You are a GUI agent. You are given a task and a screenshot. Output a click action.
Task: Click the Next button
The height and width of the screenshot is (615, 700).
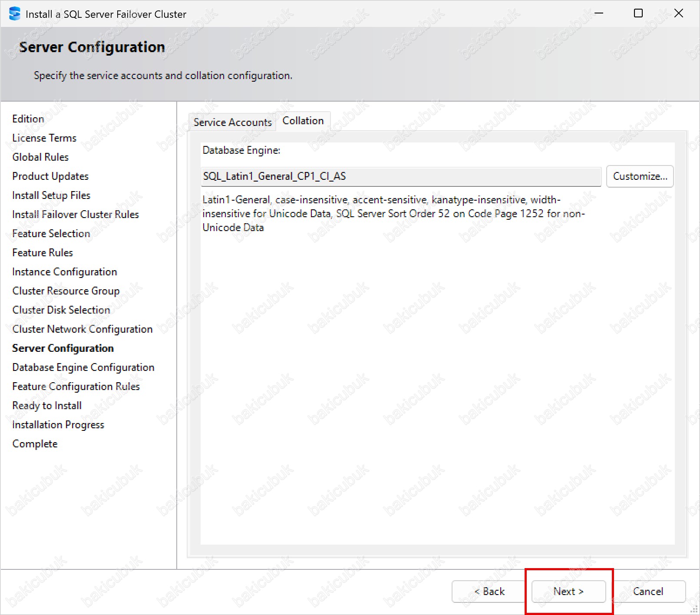568,592
